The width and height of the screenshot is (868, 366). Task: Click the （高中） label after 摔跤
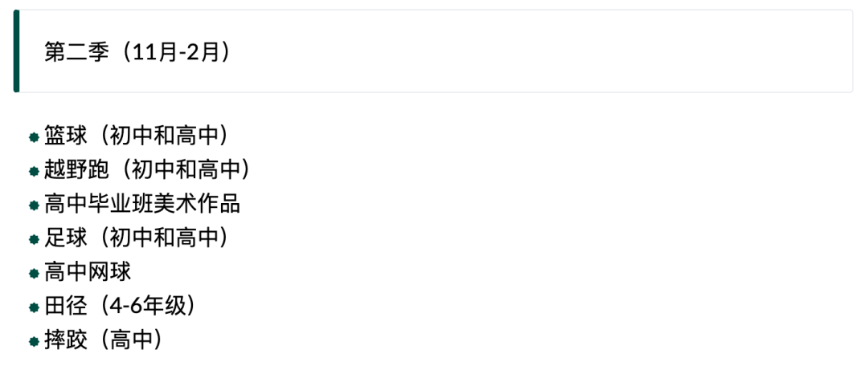[x=130, y=340]
